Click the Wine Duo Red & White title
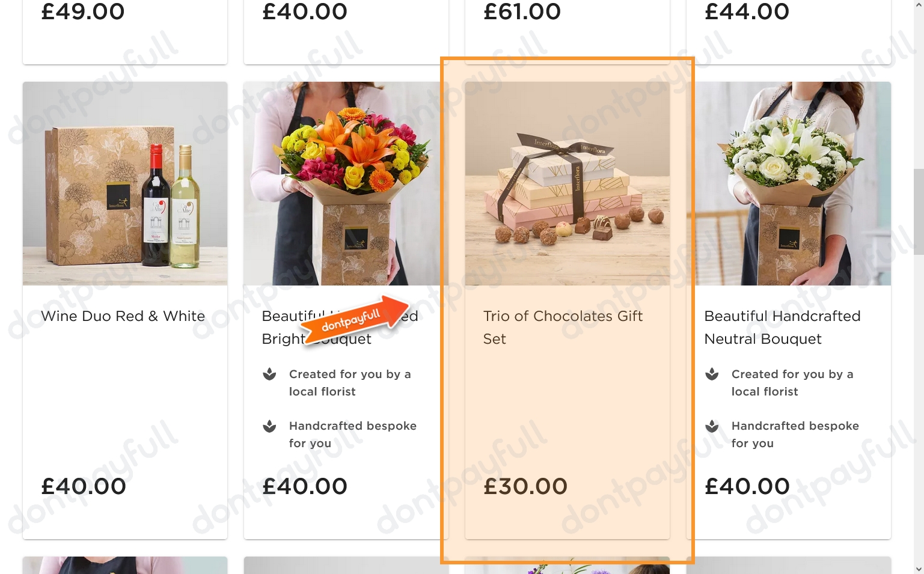This screenshot has width=924, height=574. tap(123, 316)
